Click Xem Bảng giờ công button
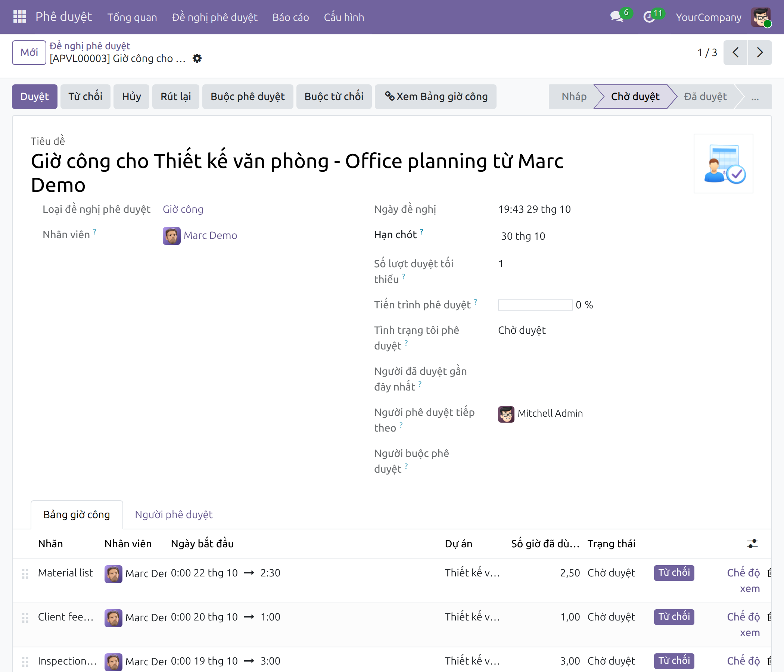This screenshot has height=672, width=784. coord(435,96)
